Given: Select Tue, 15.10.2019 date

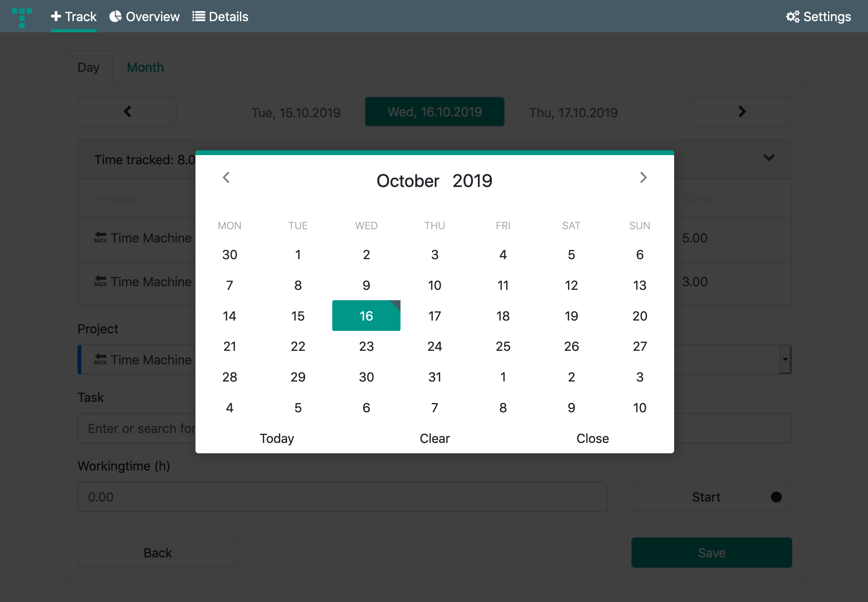Looking at the screenshot, I should pyautogui.click(x=296, y=113).
